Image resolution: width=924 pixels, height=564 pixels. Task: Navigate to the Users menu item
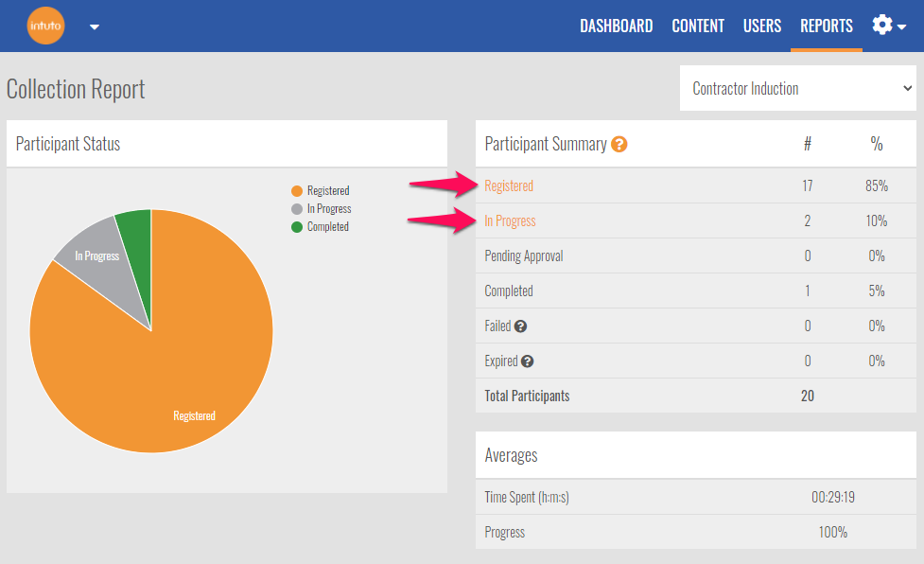click(x=761, y=26)
